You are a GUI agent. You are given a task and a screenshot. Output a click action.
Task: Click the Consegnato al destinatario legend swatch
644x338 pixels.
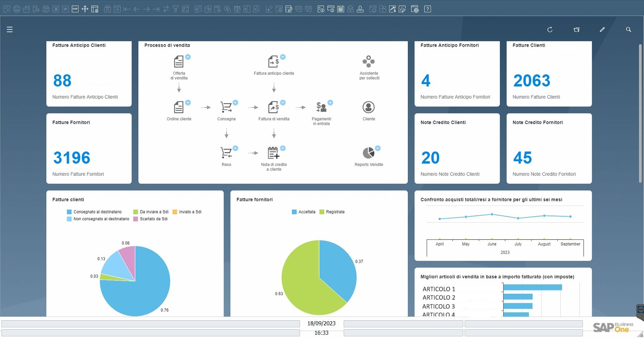point(69,212)
